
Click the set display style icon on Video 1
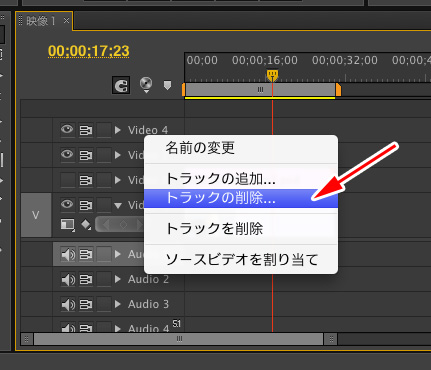(x=68, y=225)
